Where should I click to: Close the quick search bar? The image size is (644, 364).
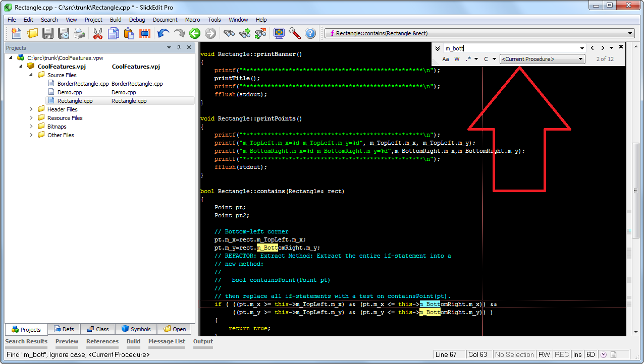[x=621, y=47]
